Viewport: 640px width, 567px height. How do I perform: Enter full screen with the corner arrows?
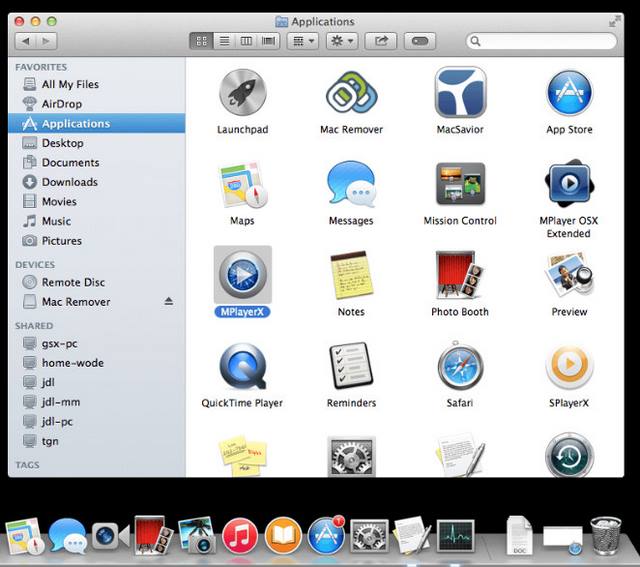(614, 21)
